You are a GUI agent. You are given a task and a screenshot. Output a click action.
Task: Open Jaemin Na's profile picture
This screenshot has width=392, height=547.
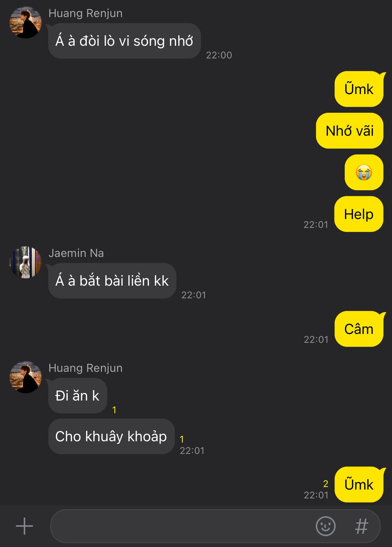click(26, 262)
